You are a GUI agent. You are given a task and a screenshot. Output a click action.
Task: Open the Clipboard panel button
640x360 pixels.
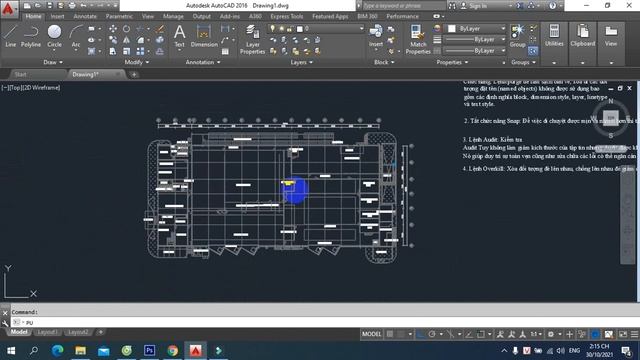(x=582, y=36)
